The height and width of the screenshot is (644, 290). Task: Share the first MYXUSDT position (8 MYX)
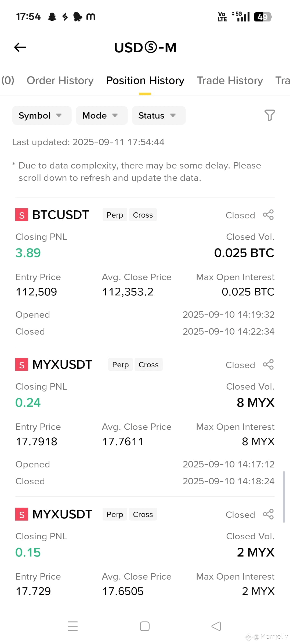(x=268, y=365)
